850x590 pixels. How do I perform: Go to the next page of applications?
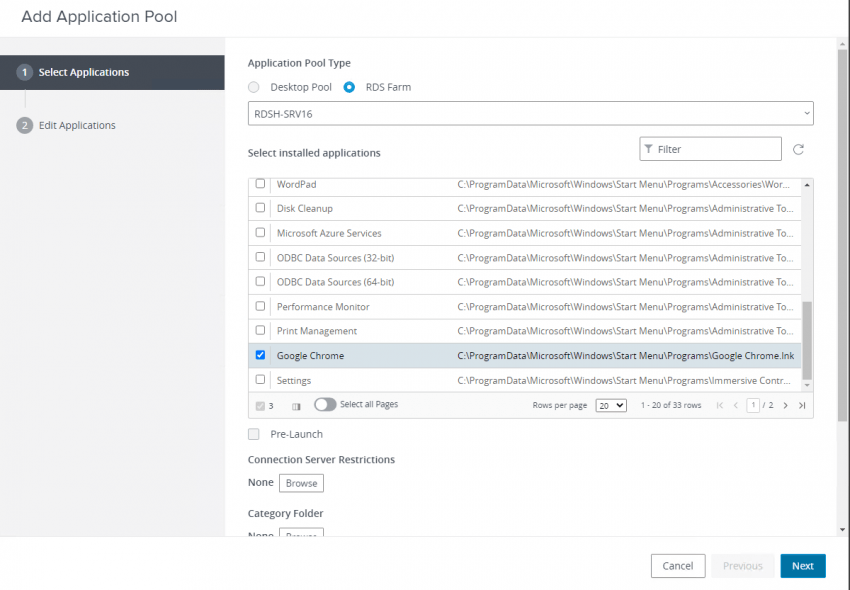click(x=785, y=405)
